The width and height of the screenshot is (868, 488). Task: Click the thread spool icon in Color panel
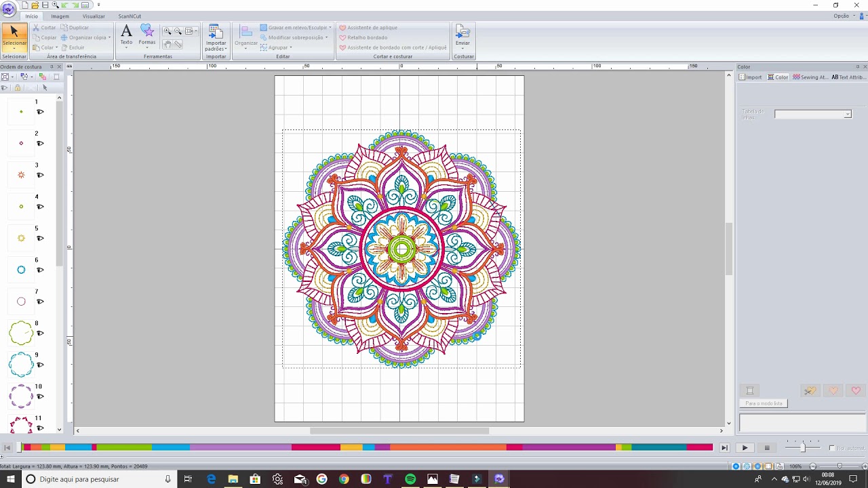(749, 390)
